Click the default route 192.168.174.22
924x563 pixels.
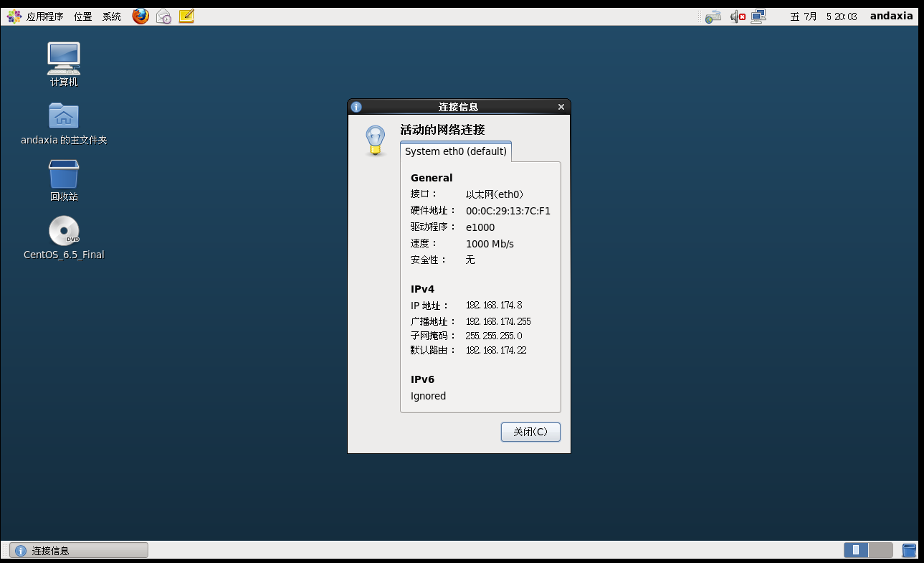tap(496, 350)
